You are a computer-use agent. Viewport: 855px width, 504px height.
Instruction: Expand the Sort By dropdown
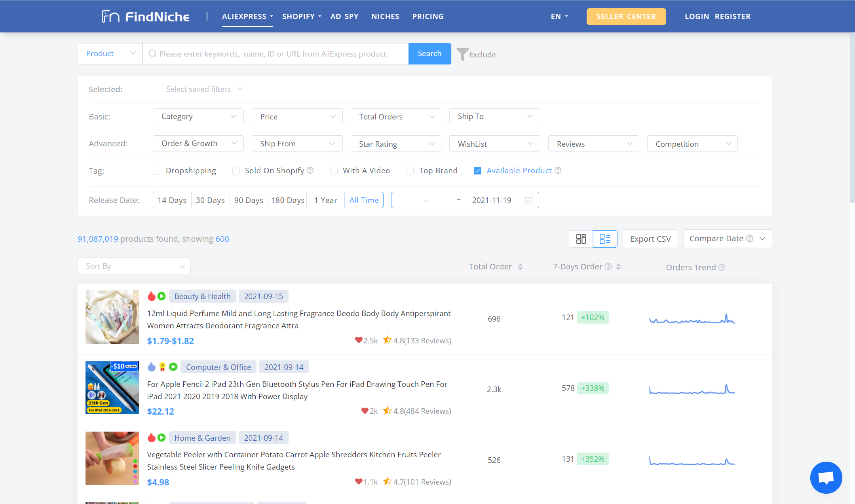click(x=134, y=266)
